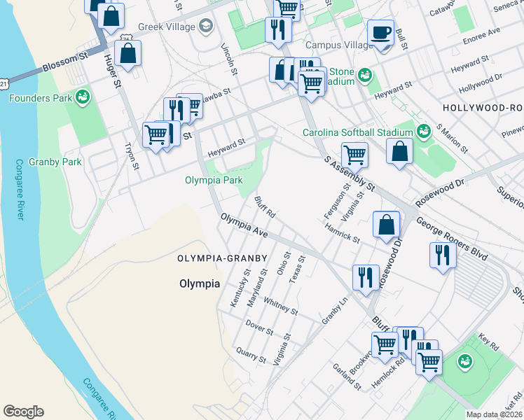Select the Kentucky St label

[240, 288]
